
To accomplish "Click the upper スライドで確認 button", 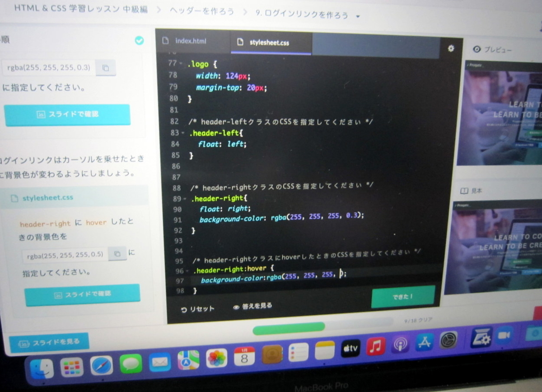I will coord(67,115).
